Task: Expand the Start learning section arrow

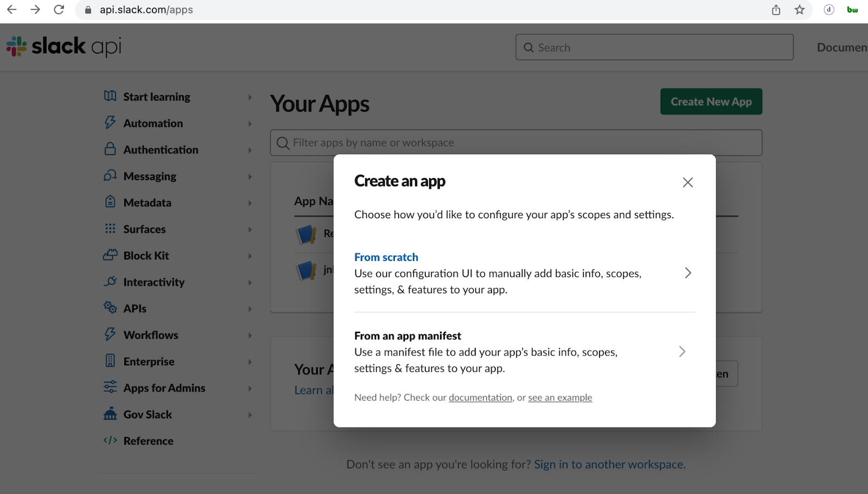Action: [x=250, y=97]
